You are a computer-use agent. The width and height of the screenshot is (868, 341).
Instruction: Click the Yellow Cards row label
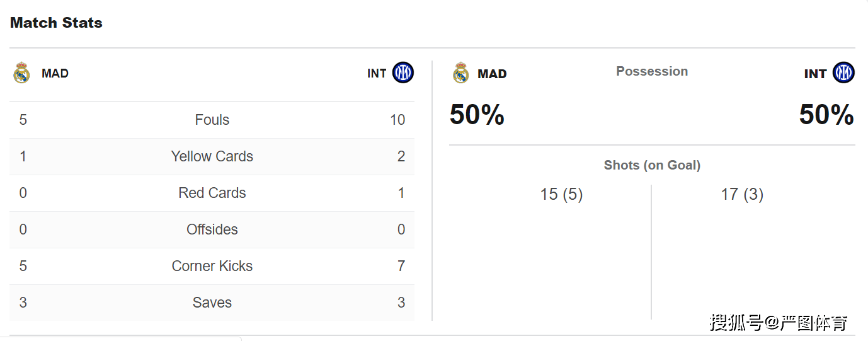tap(212, 156)
